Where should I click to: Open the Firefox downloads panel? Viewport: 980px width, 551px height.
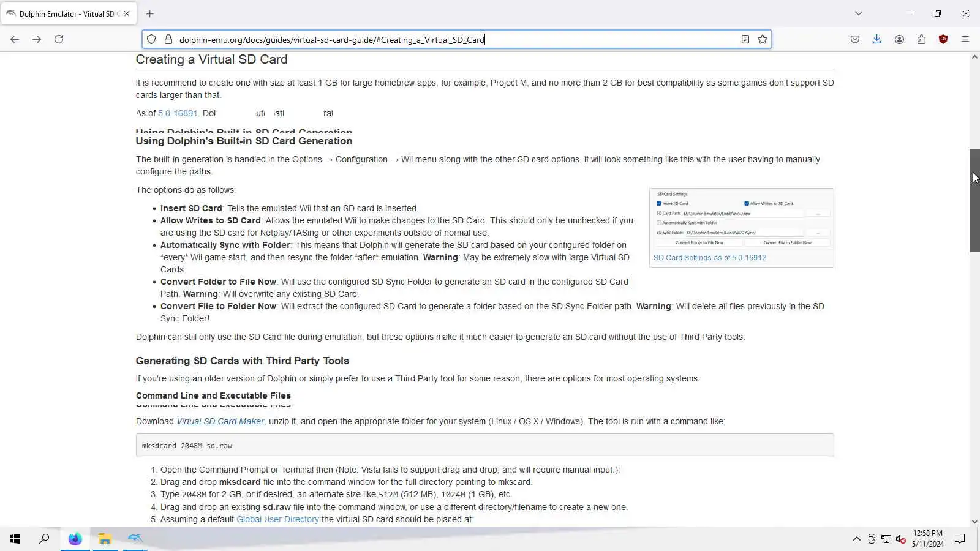point(877,39)
